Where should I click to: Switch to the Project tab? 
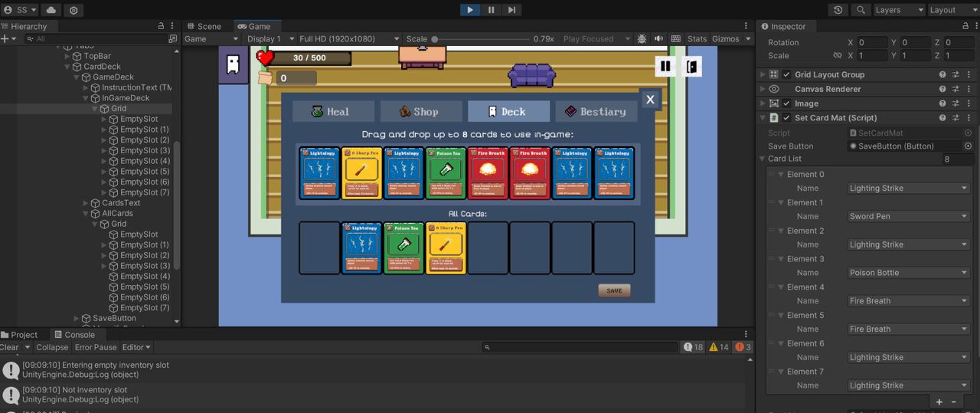point(19,334)
